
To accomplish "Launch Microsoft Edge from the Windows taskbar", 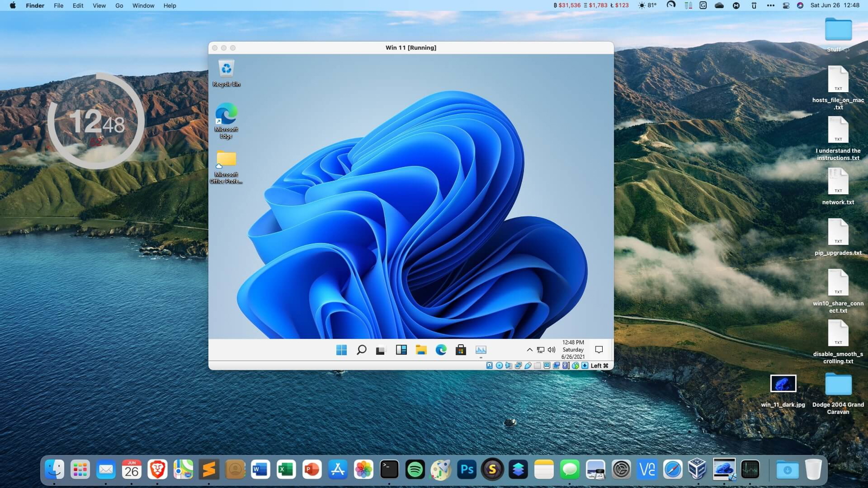I will (441, 350).
